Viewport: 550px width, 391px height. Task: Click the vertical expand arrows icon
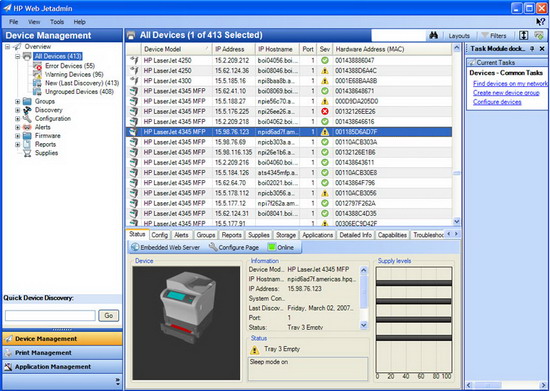(x=523, y=35)
